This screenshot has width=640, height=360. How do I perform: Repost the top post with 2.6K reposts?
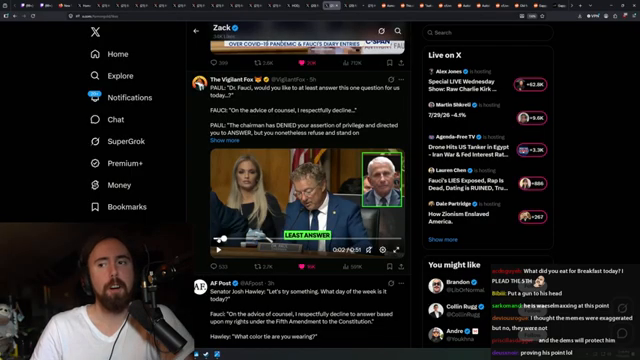tap(264, 63)
